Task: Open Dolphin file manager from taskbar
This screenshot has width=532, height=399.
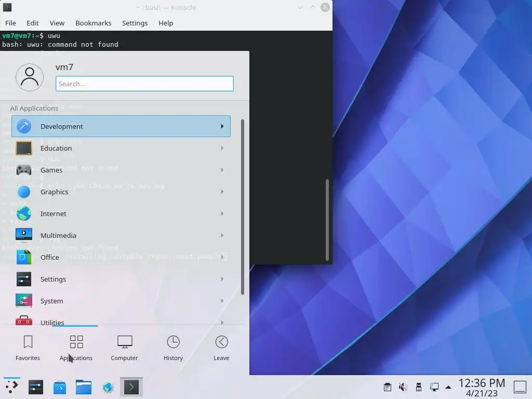Action: click(84, 387)
